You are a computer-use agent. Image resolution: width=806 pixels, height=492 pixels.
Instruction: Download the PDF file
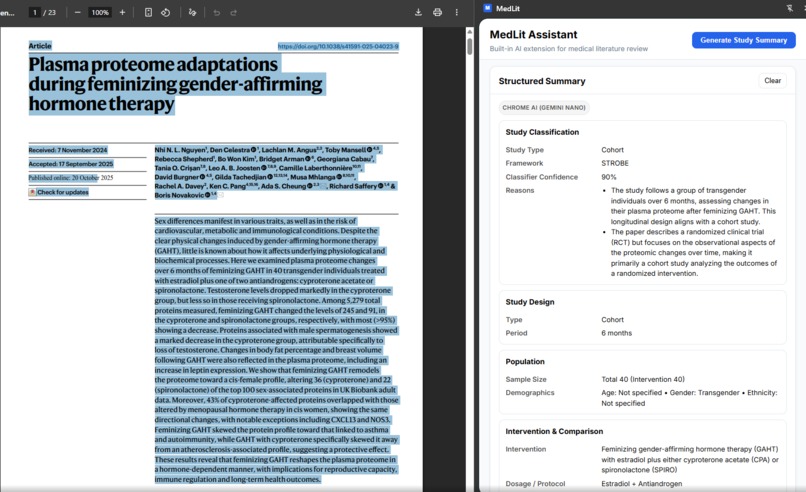pos(418,12)
